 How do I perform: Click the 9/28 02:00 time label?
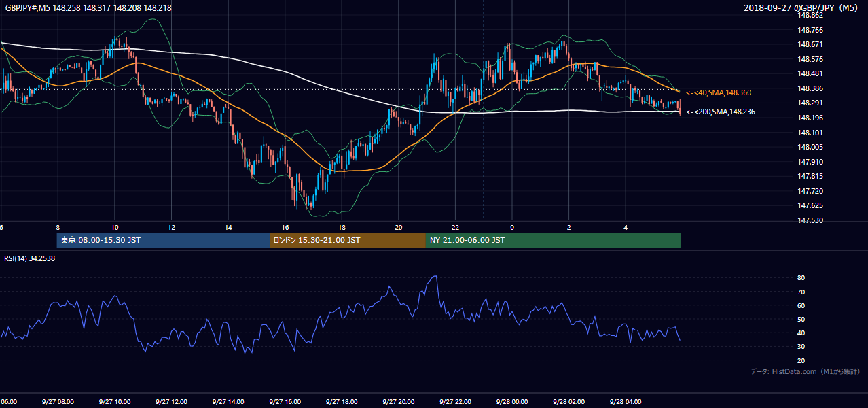click(x=568, y=401)
